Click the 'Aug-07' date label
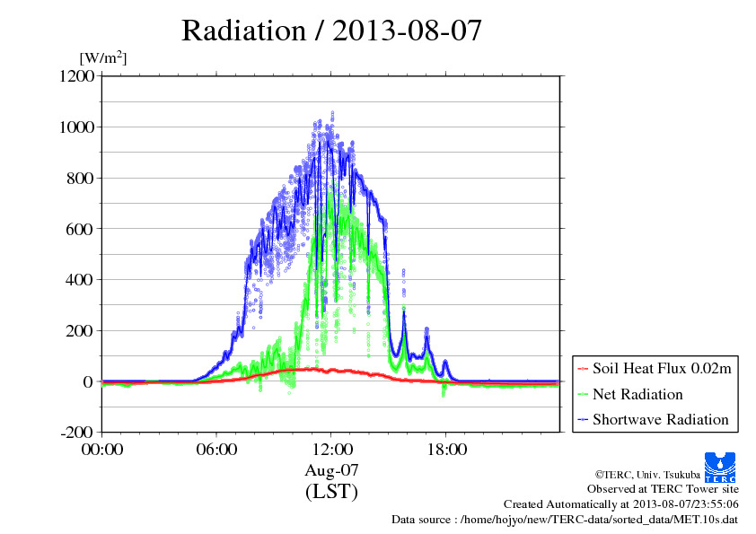Image resolution: width=756 pixels, height=534 pixels. (331, 470)
